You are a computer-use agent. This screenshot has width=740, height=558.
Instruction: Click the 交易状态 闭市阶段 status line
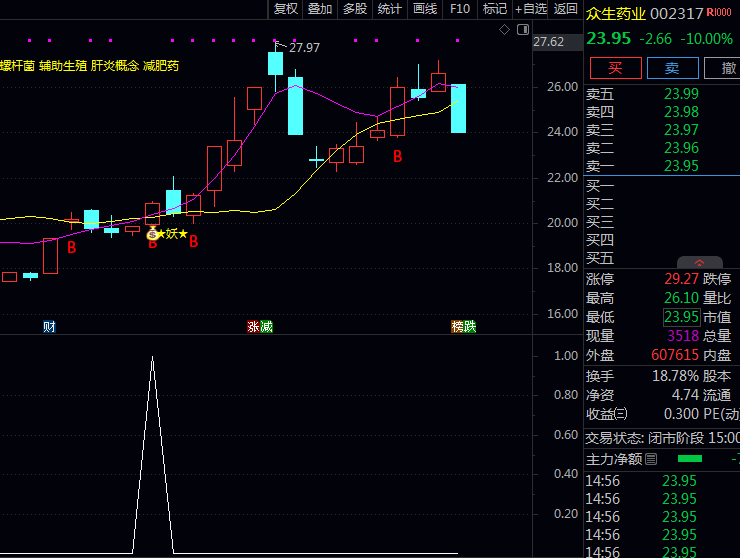[662, 438]
